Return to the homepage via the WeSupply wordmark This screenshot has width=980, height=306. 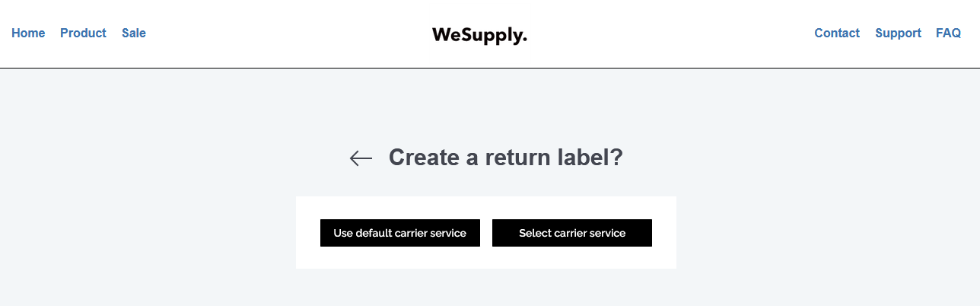479,35
